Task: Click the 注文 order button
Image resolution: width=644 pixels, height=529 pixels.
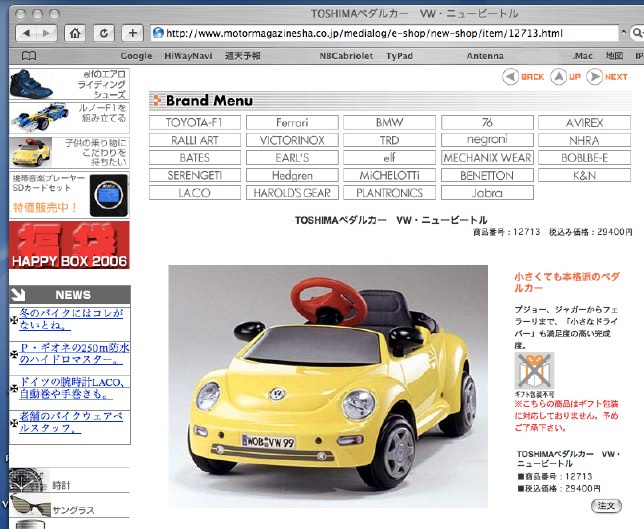Action: coord(606,506)
